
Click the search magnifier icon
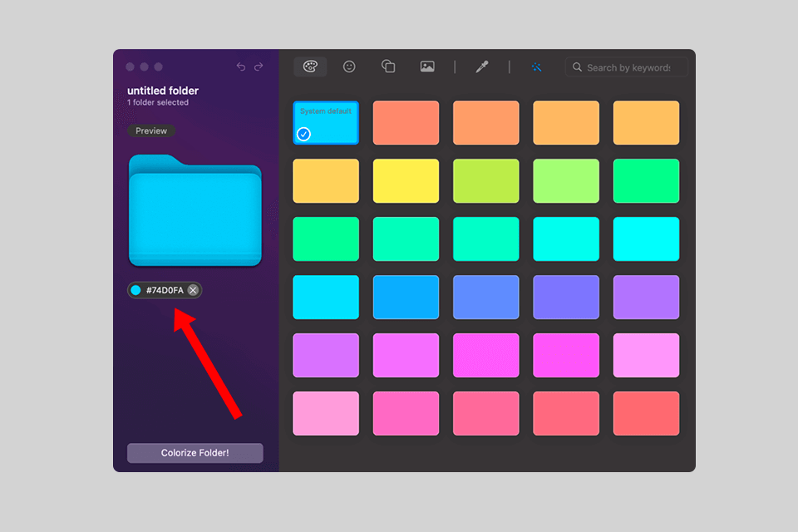[x=577, y=67]
